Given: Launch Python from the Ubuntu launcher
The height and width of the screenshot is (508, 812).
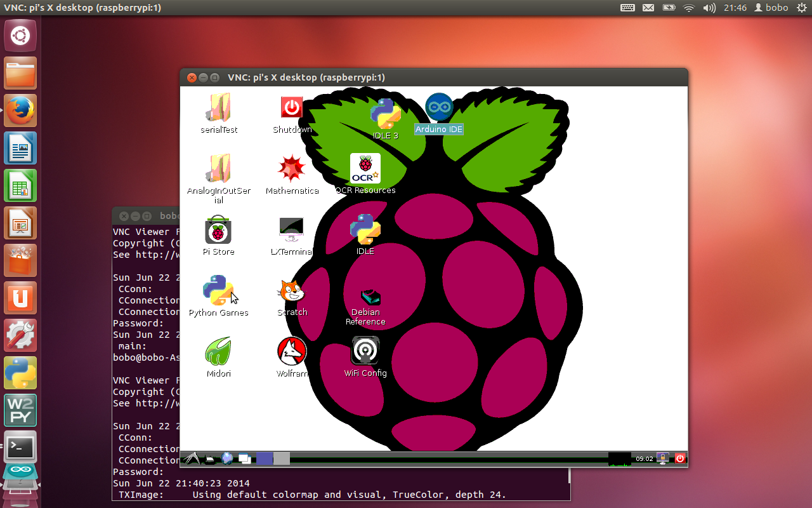Looking at the screenshot, I should 20,373.
